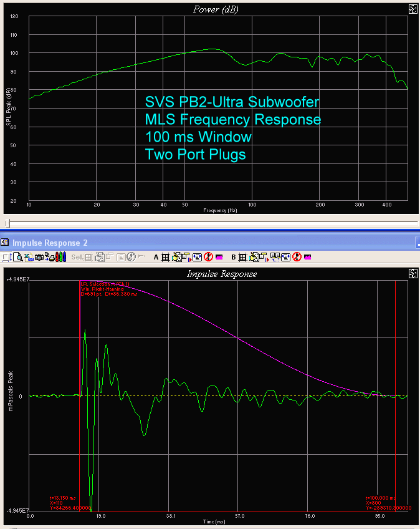Viewport: 420px width, 529px height.
Task: Click selection B dual-window linked icon
Action: (x=275, y=257)
